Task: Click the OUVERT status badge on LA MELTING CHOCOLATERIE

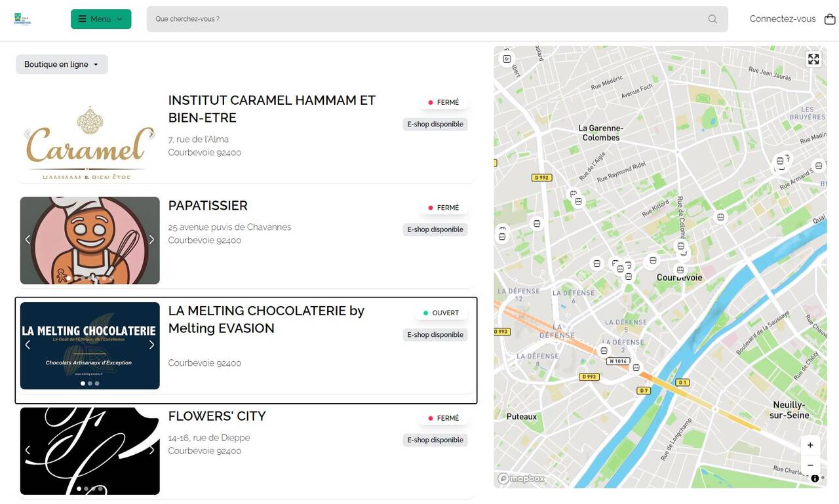Action: pos(440,313)
